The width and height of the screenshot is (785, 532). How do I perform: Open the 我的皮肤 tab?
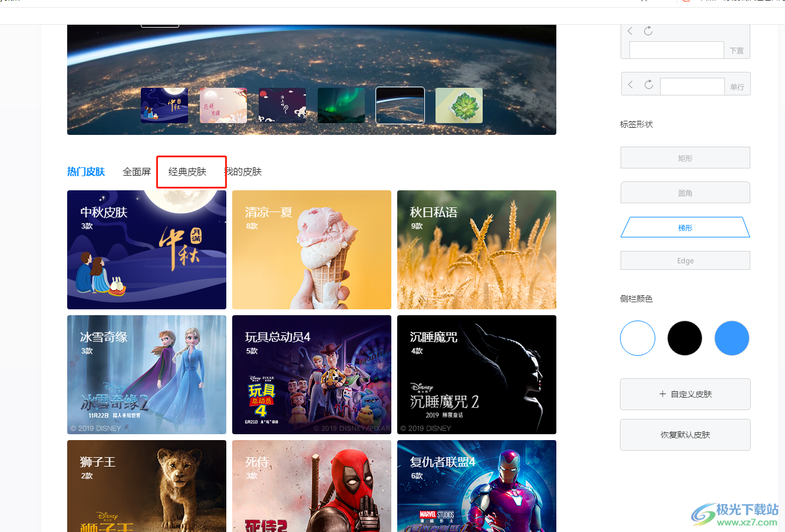coord(243,171)
